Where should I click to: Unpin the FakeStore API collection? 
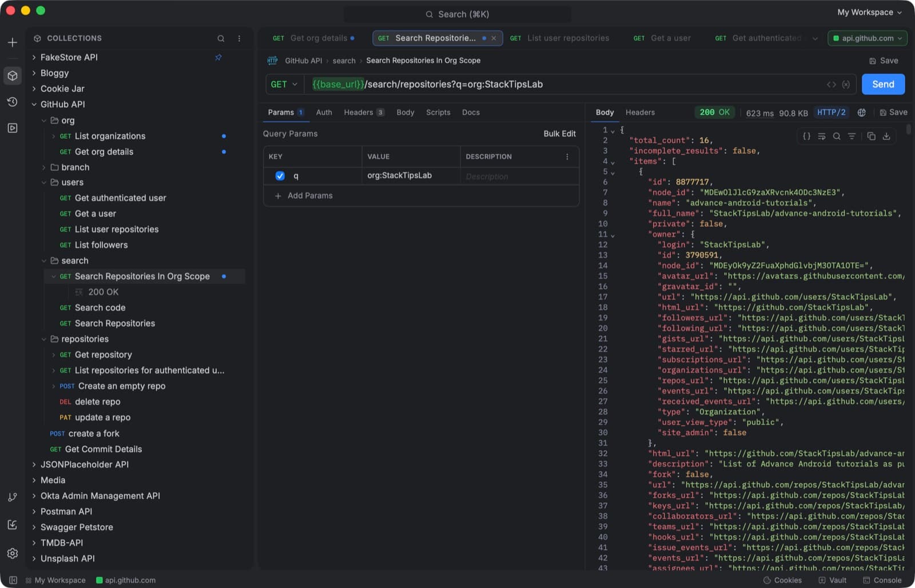[x=218, y=57]
